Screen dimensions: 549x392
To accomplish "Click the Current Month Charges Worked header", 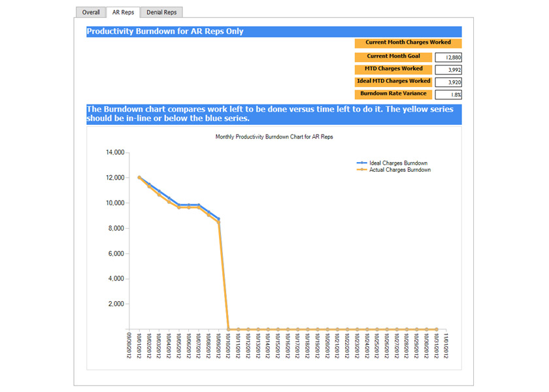I will tap(408, 42).
